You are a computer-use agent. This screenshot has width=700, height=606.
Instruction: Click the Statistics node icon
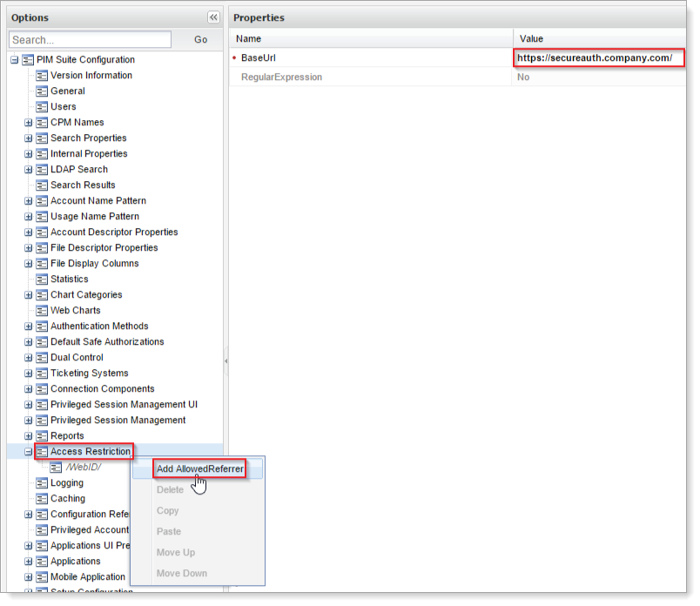click(42, 279)
